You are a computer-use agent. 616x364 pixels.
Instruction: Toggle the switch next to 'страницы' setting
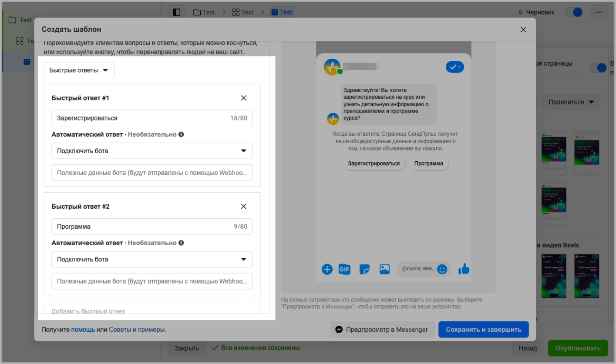598,68
